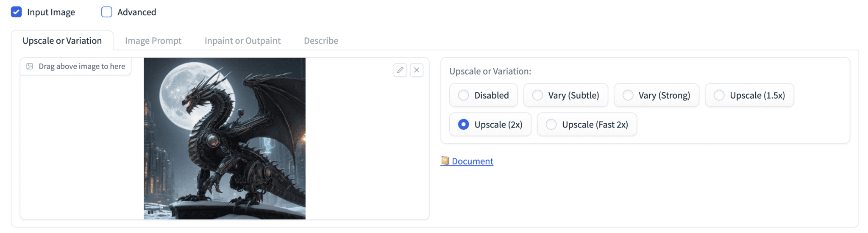The width and height of the screenshot is (868, 233).
Task: Click the Input Image label text
Action: [x=51, y=12]
